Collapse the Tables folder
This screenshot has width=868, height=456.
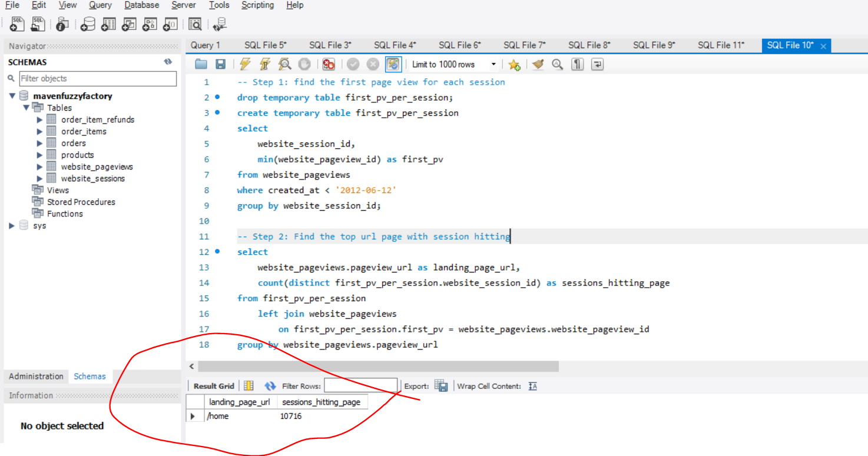(x=26, y=108)
